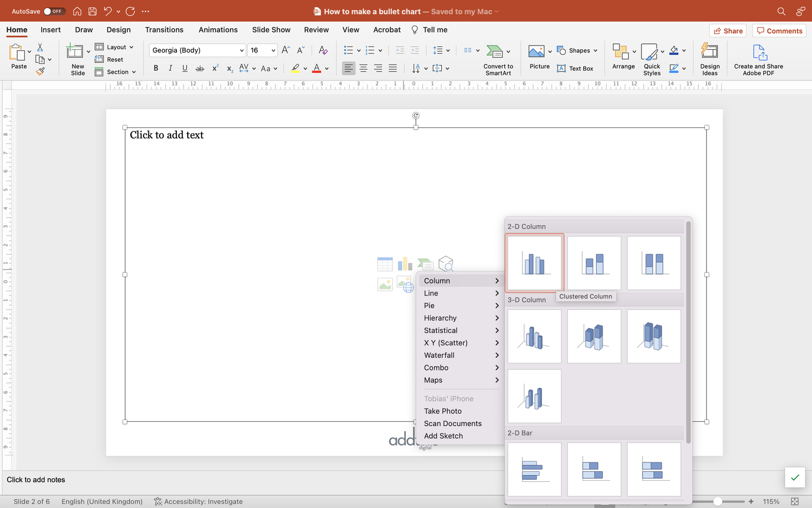Click the strikethrough text icon
812x508 pixels.
click(x=200, y=68)
